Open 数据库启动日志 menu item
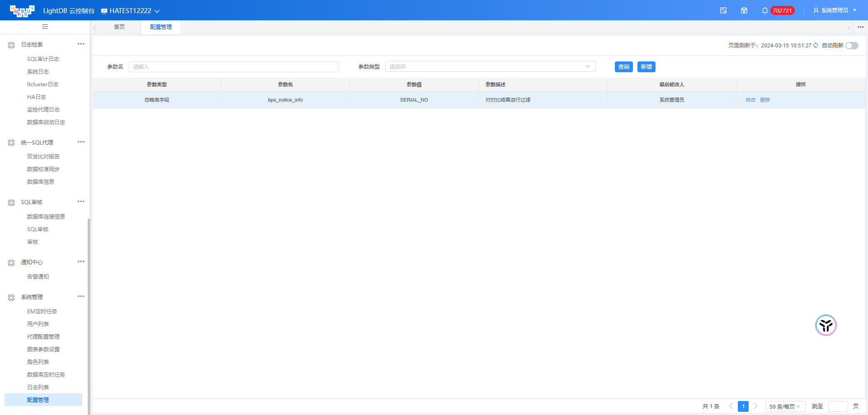This screenshot has height=415, width=868. [46, 122]
